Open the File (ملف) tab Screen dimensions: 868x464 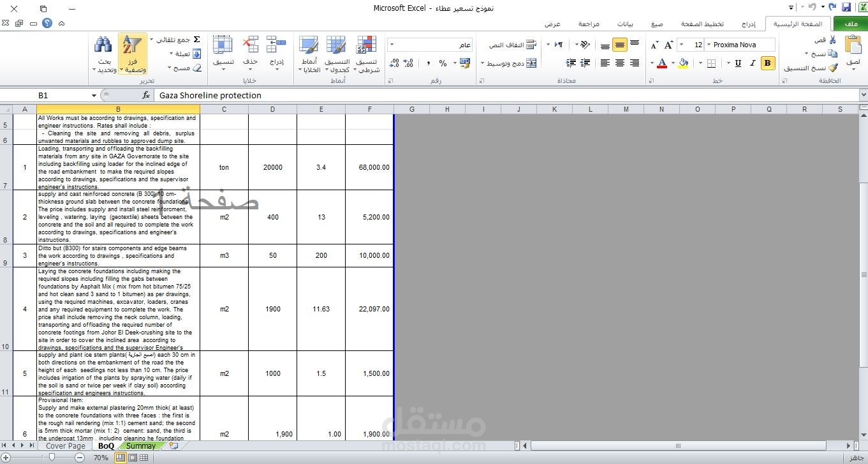coord(851,24)
